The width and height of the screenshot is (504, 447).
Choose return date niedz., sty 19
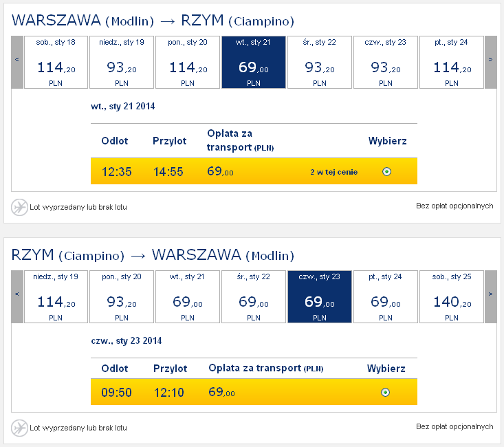coord(56,296)
